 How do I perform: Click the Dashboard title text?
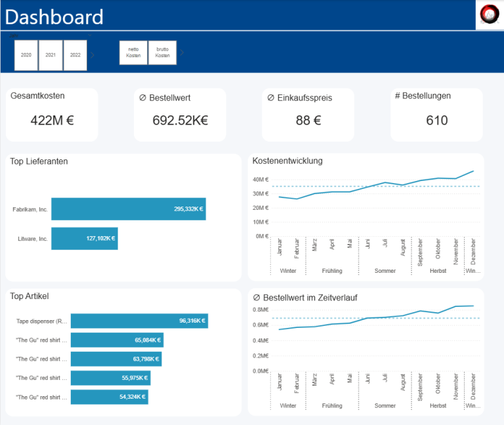click(54, 16)
